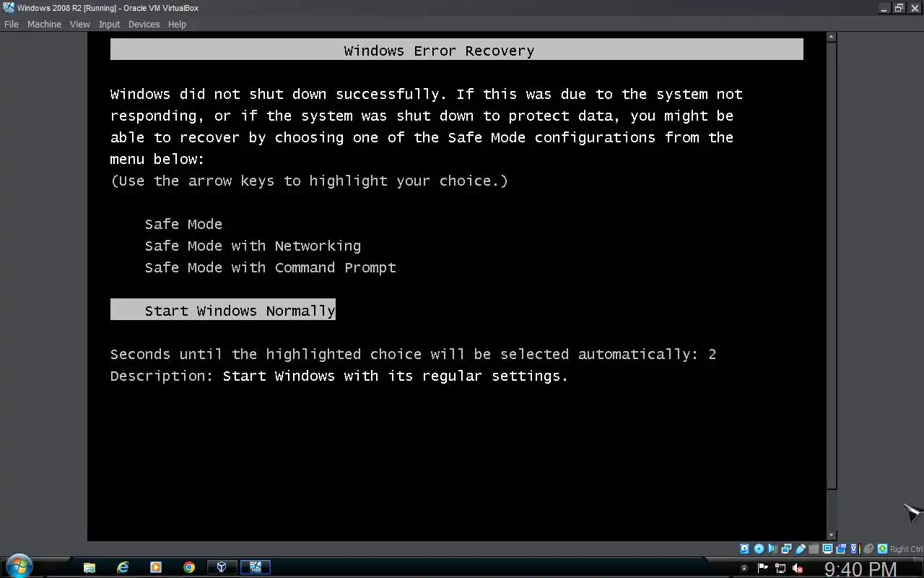Open Action Center flag icon

tap(762, 568)
